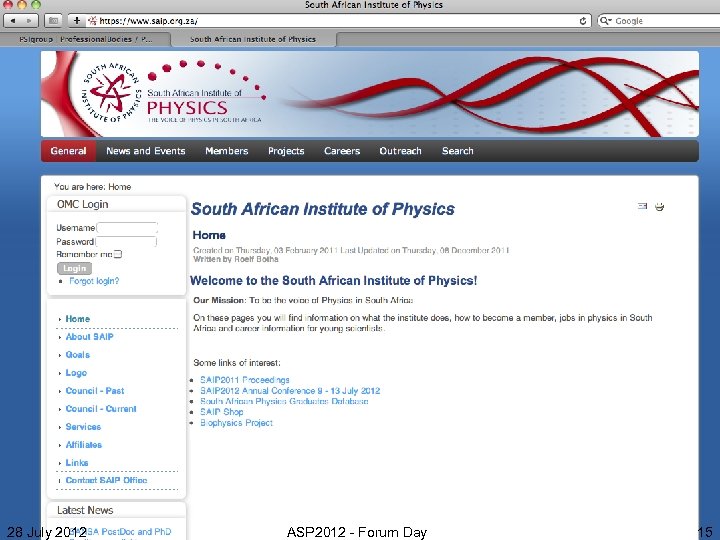Open Affiliates in the sidebar

click(84, 444)
